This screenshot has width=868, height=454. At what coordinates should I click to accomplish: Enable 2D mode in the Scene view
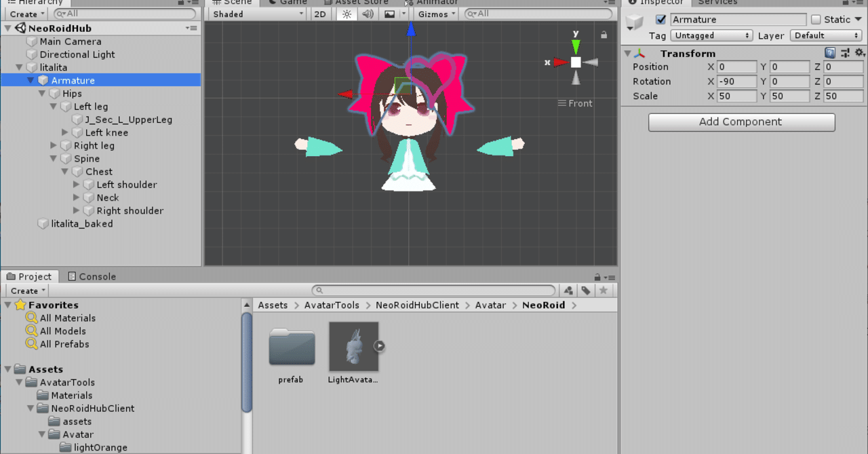tap(319, 14)
